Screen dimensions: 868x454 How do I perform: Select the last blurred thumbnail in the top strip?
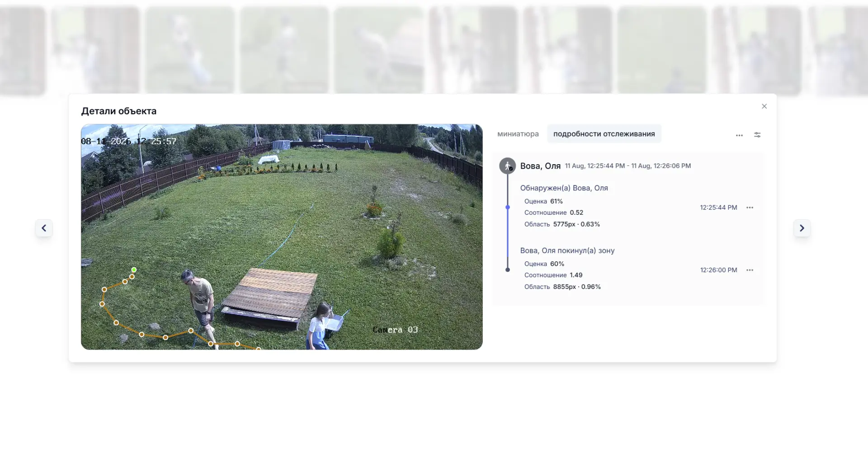pyautogui.click(x=838, y=51)
